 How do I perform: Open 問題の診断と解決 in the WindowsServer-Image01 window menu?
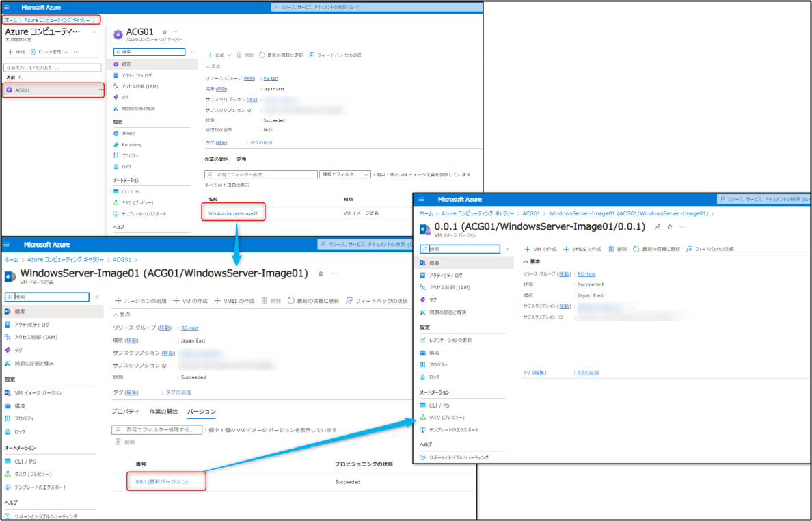[33, 364]
